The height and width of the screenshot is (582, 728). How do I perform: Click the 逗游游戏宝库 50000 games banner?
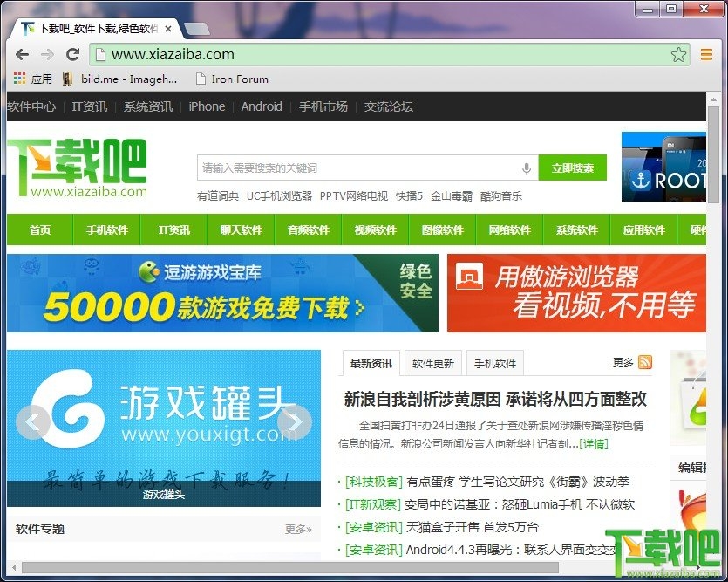click(x=223, y=293)
